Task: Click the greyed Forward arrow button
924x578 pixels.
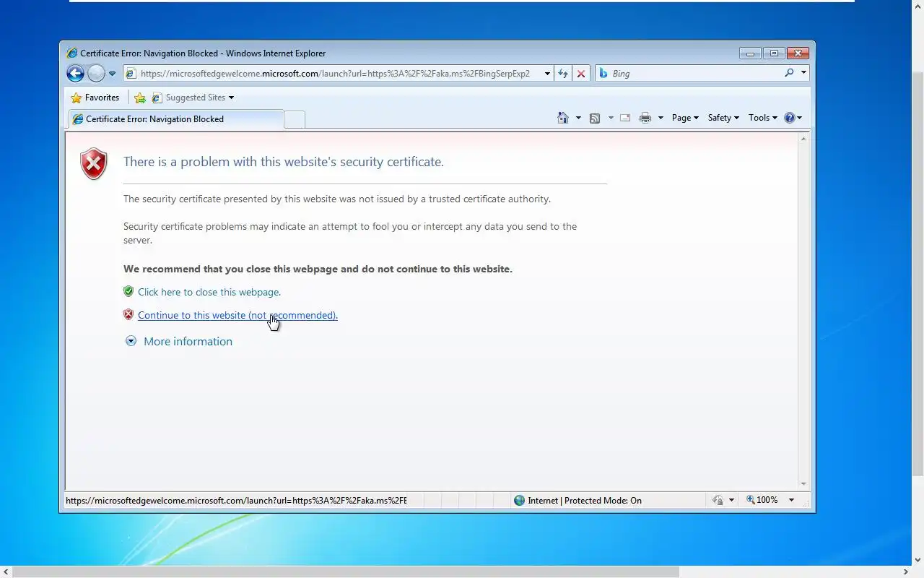Action: pos(96,73)
